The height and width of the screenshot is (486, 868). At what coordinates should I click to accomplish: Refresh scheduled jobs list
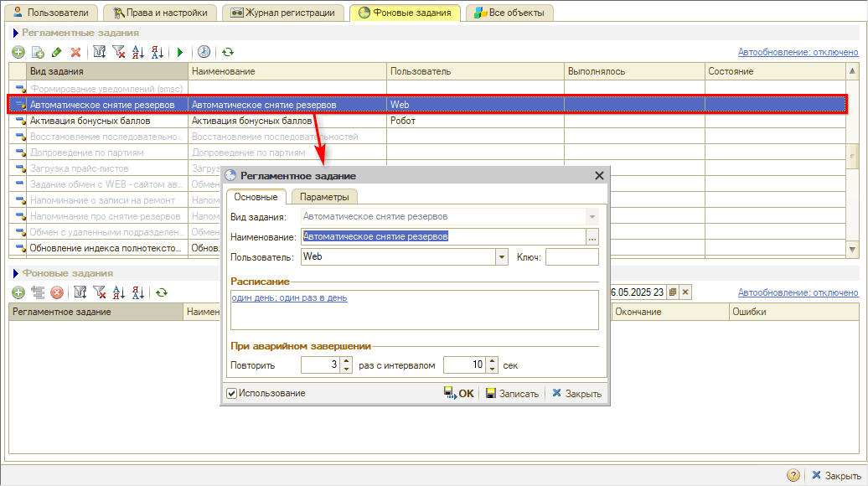click(228, 52)
